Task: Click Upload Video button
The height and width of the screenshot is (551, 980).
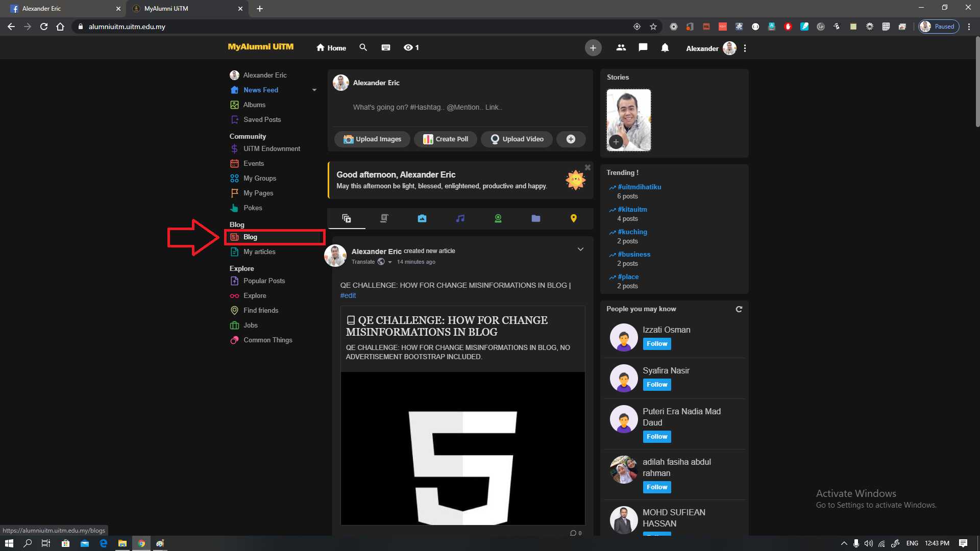Action: 517,139
